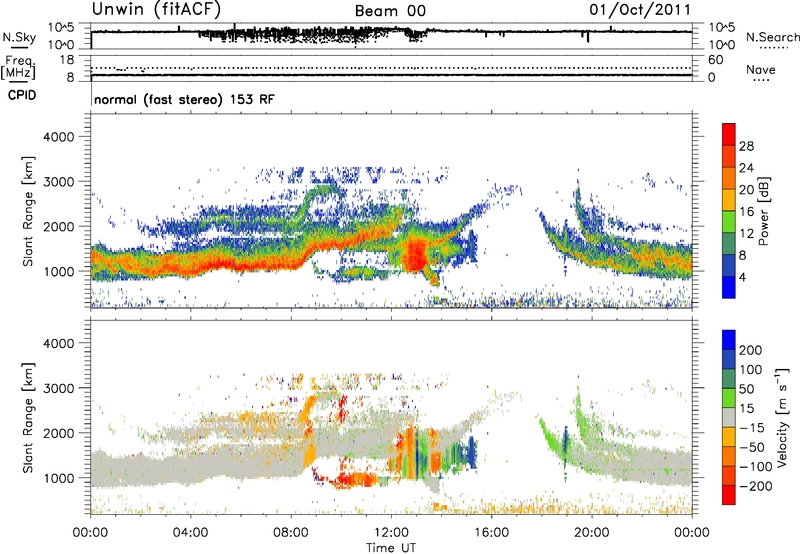Image resolution: width=800 pixels, height=554 pixels.
Task: Click the 'Power [dB]' color bar label
Action: (763, 211)
